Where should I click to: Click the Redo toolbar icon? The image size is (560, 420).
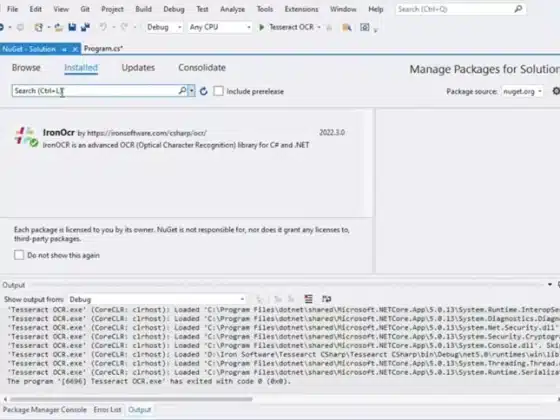tap(124, 27)
